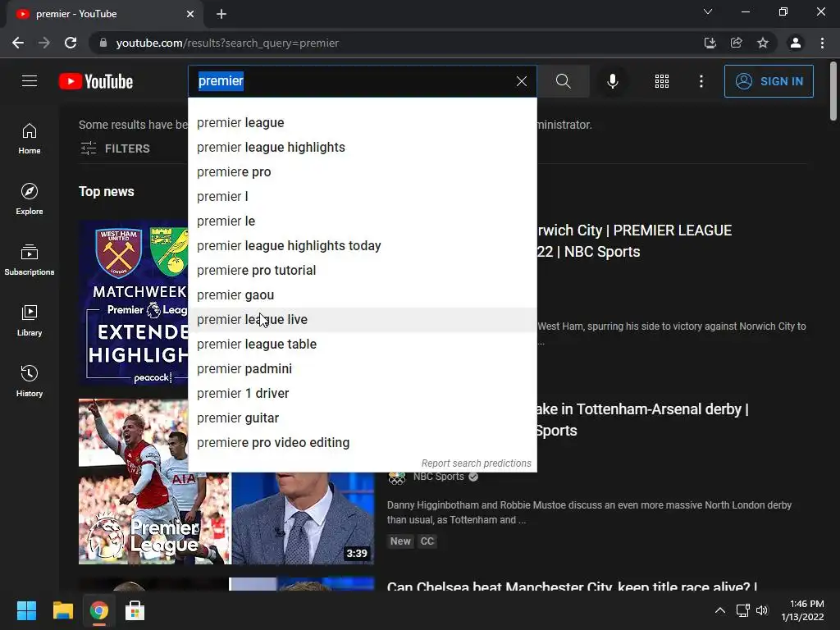840x630 pixels.
Task: Open NBC Sports channel link
Action: 438,477
